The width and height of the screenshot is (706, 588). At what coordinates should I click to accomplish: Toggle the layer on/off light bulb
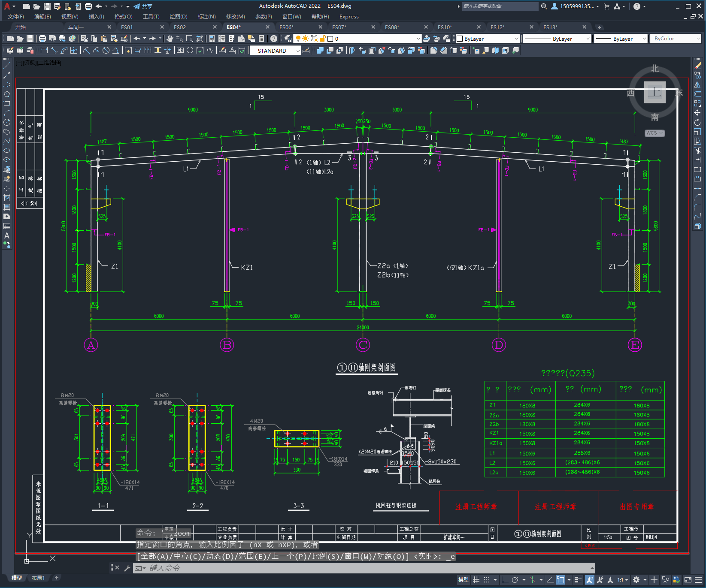click(298, 39)
